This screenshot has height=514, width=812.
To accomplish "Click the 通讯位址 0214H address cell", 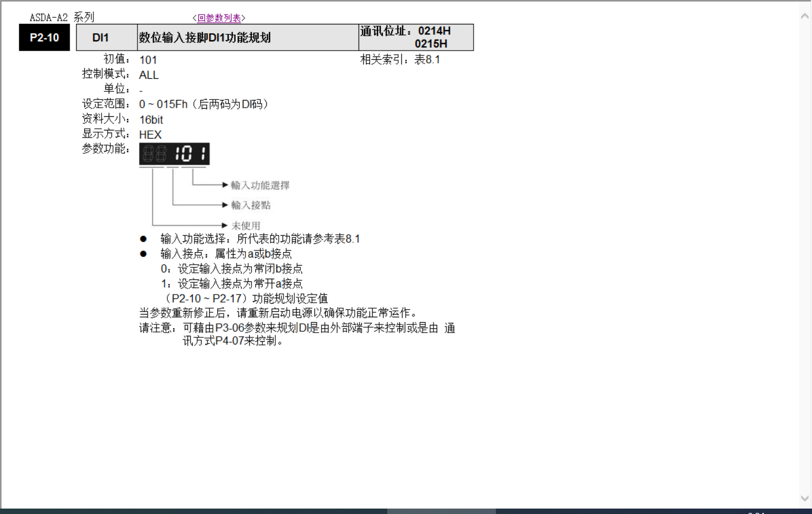I will click(416, 37).
